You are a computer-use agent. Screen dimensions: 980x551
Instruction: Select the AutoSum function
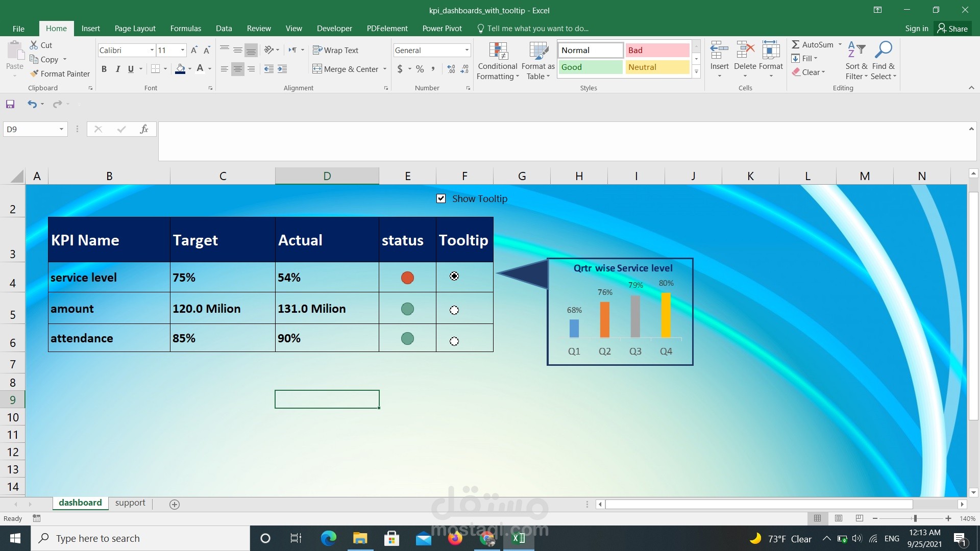(x=815, y=44)
